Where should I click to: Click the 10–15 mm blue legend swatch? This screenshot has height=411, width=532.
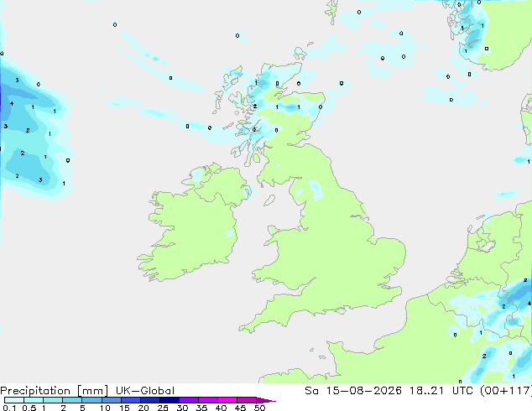click(x=111, y=400)
